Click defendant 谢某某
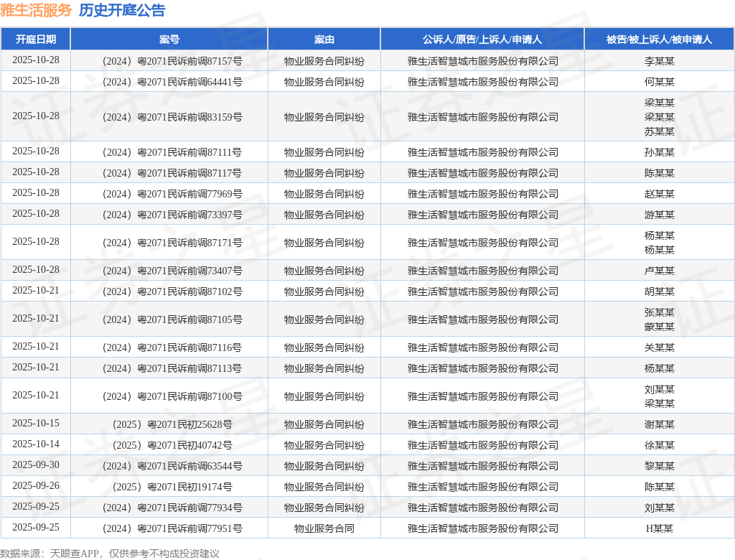This screenshot has width=735, height=560. pyautogui.click(x=659, y=424)
